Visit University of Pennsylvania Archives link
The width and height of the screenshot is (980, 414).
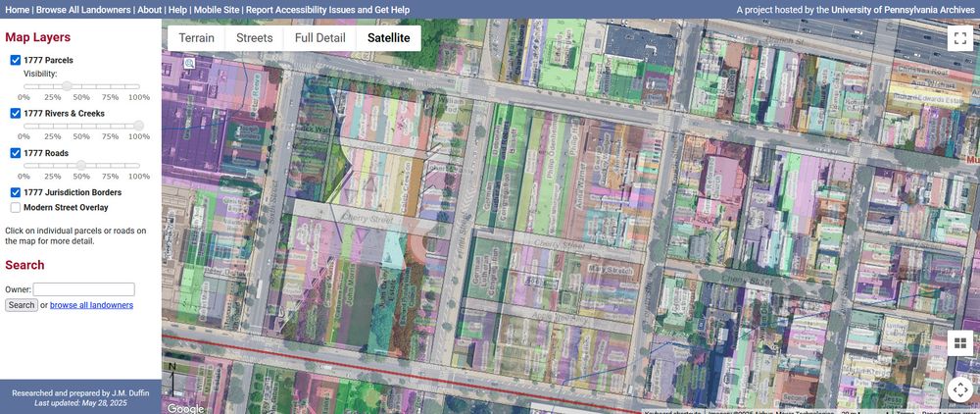(x=904, y=10)
